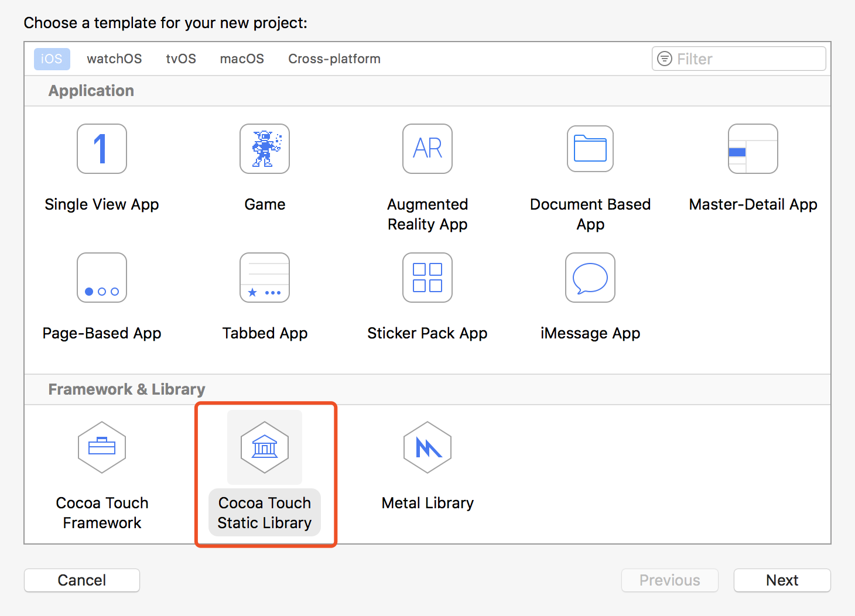This screenshot has height=616, width=855.
Task: Click the Cocoa Touch Static Library label
Action: 265,513
